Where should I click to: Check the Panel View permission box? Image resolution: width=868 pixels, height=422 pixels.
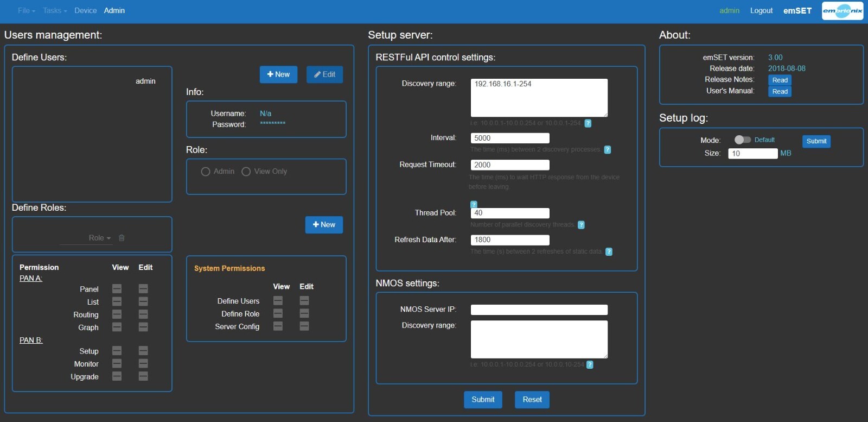click(117, 289)
